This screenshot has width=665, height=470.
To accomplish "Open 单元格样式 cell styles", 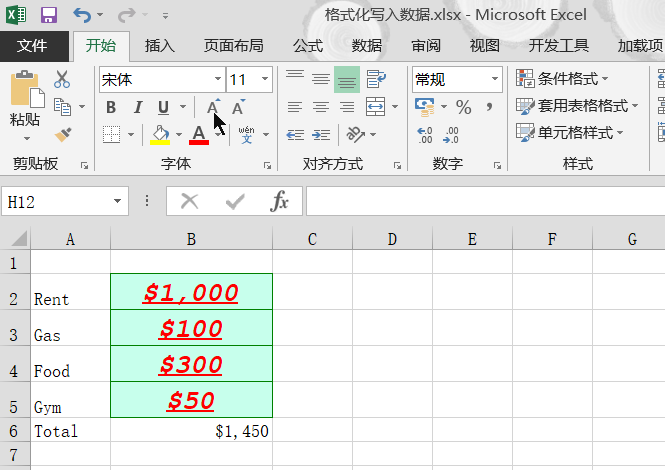I will click(570, 133).
